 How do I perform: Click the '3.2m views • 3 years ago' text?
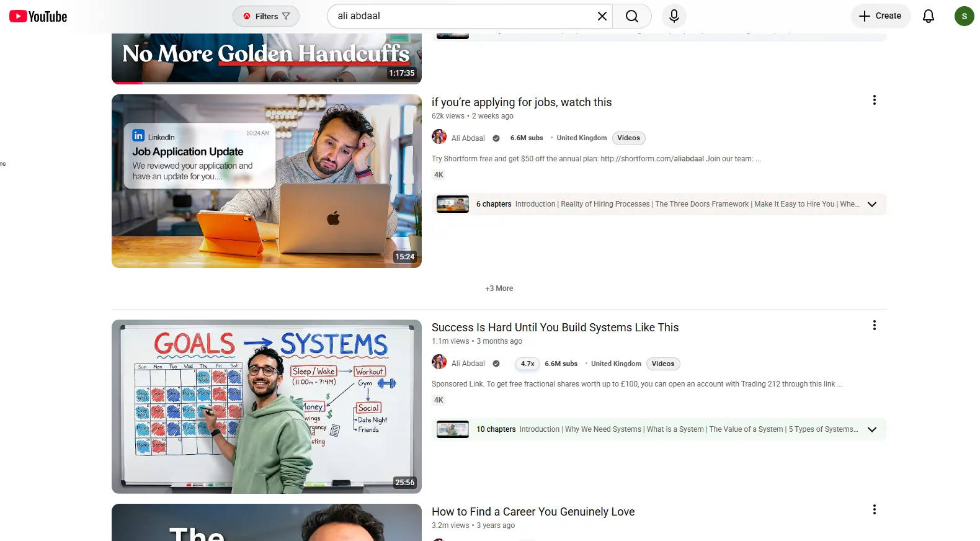point(473,525)
